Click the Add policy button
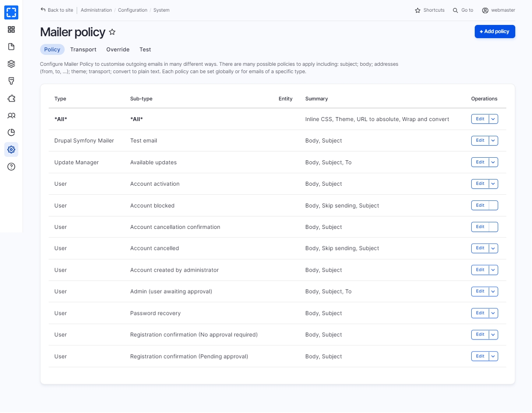The height and width of the screenshot is (413, 532). click(x=495, y=32)
